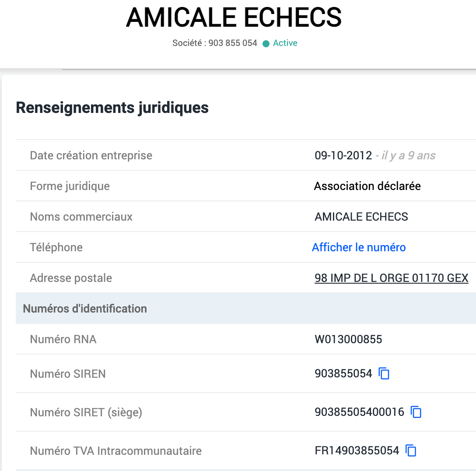This screenshot has width=476, height=471.
Task: Click the "il y a 9 ans" text
Action: click(x=408, y=155)
